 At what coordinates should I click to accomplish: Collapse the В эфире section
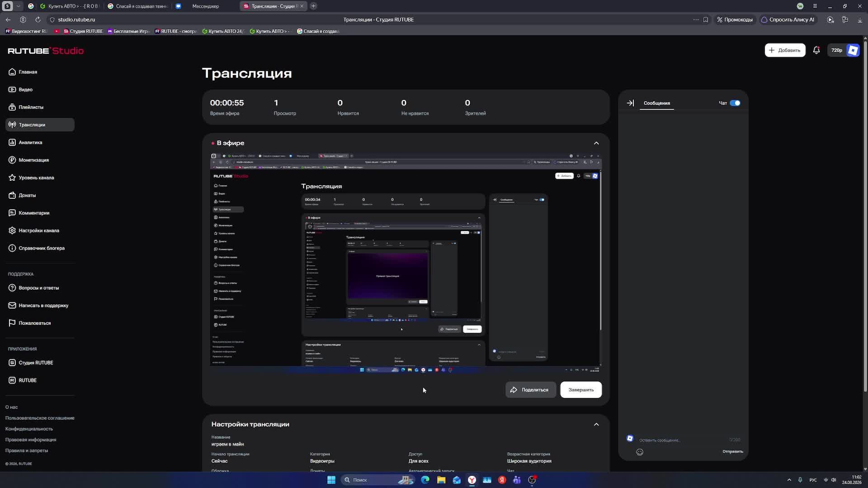(596, 143)
